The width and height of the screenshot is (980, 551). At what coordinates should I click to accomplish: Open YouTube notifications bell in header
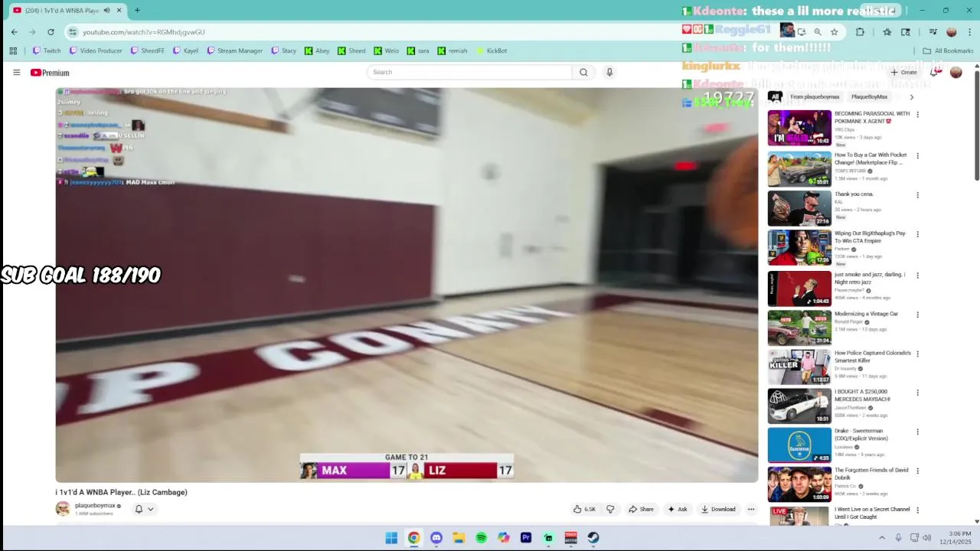pyautogui.click(x=934, y=72)
